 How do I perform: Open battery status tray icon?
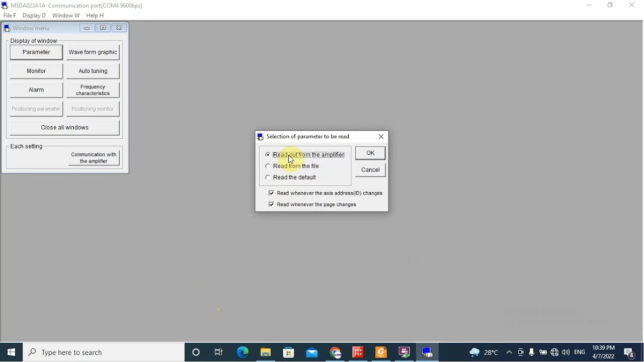543,352
